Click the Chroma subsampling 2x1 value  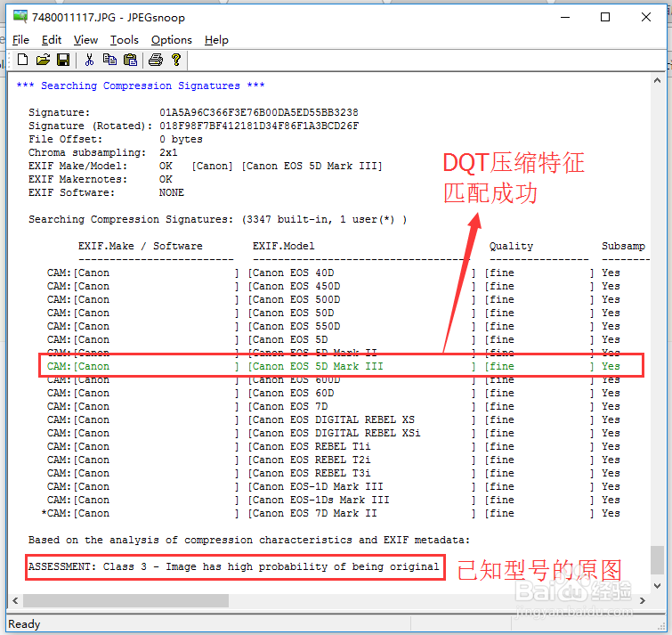click(x=168, y=152)
